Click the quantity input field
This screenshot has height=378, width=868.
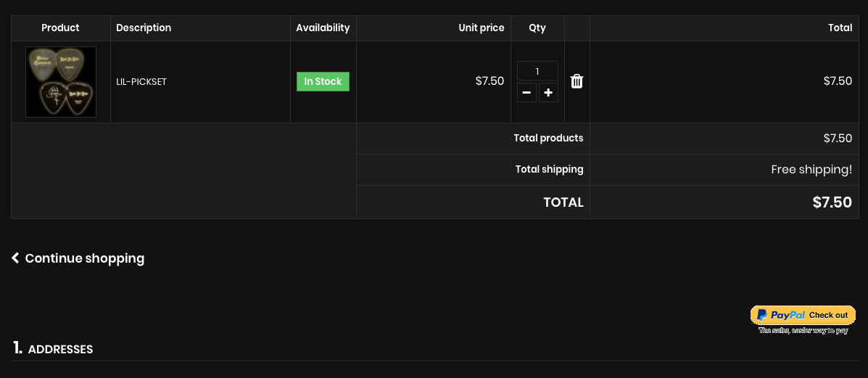pos(537,71)
